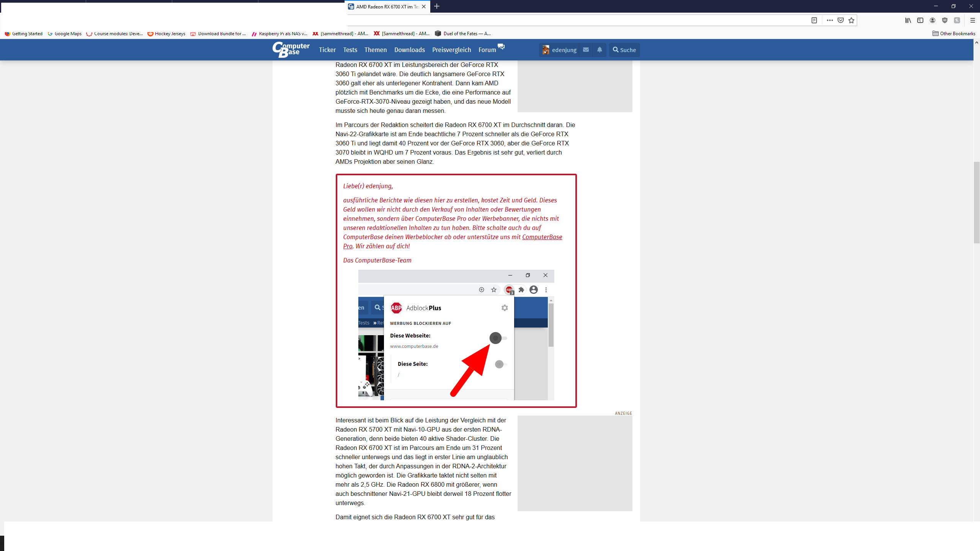Follow the ComputerBase Pro link
Screen dimensions: 980x551
point(542,237)
